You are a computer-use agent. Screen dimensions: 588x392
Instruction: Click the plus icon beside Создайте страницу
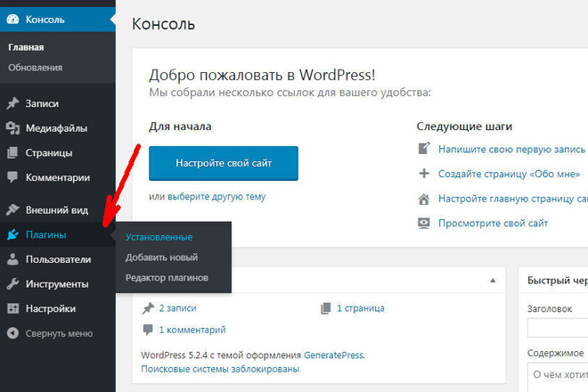(x=424, y=174)
